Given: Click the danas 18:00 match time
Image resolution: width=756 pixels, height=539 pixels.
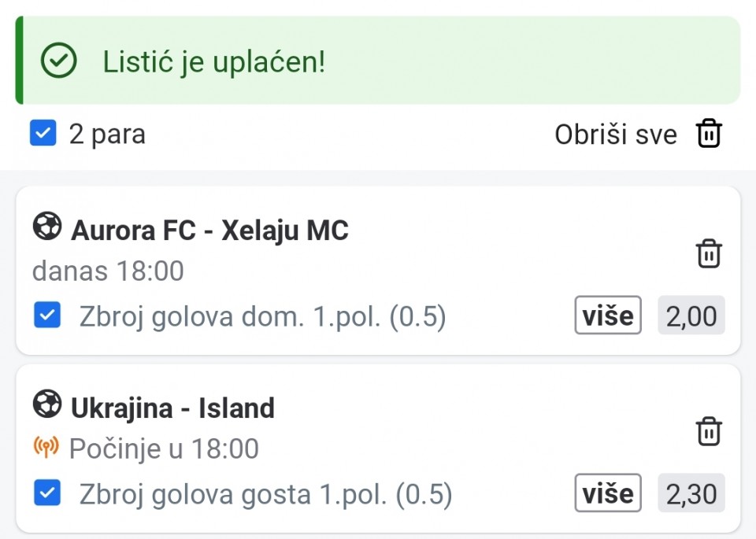Looking at the screenshot, I should click(x=108, y=271).
